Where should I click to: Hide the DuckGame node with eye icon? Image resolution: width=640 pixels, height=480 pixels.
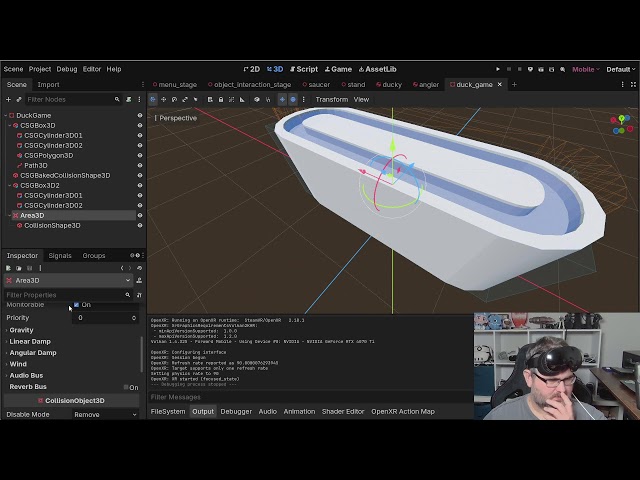(140, 116)
